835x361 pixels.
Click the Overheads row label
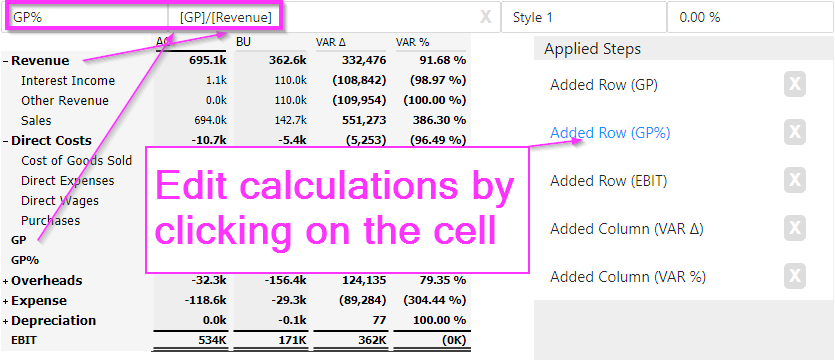point(46,281)
